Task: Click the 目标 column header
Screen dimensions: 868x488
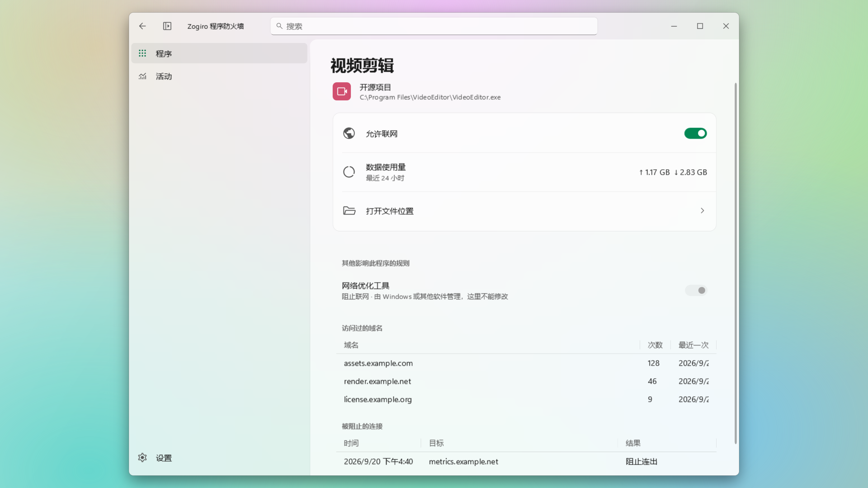Action: (x=519, y=443)
